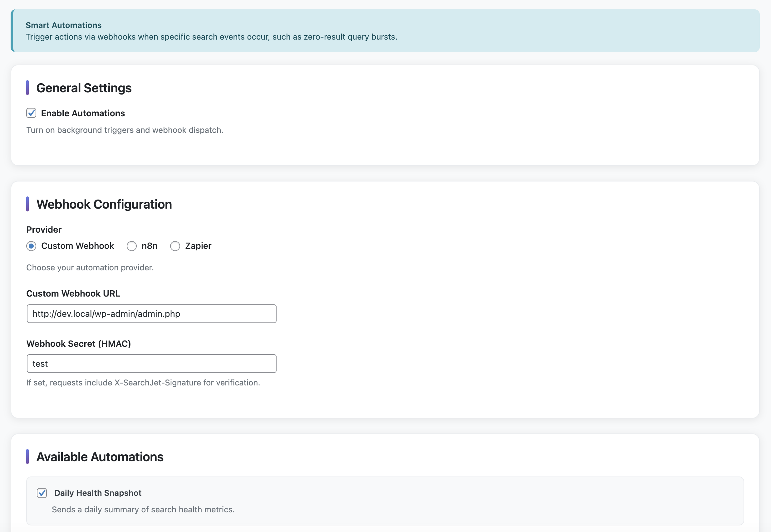The height and width of the screenshot is (532, 771).
Task: Click the Webhook Configuration heading
Action: pyautogui.click(x=104, y=204)
